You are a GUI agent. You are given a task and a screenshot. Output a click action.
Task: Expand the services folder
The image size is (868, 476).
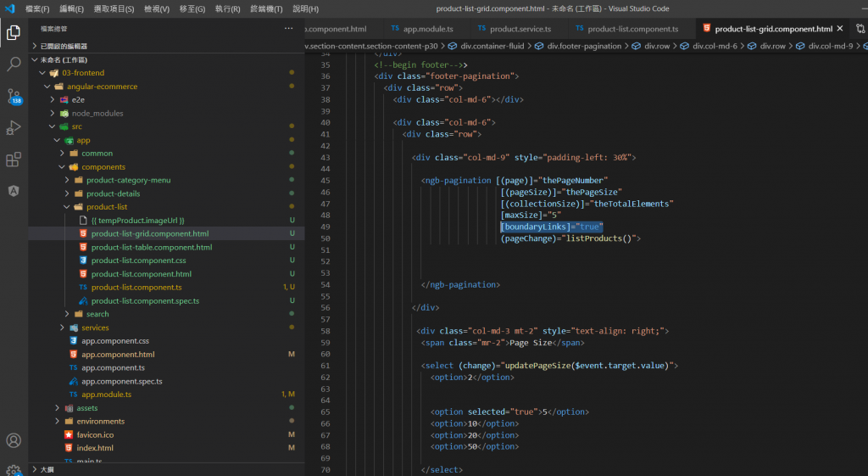95,328
